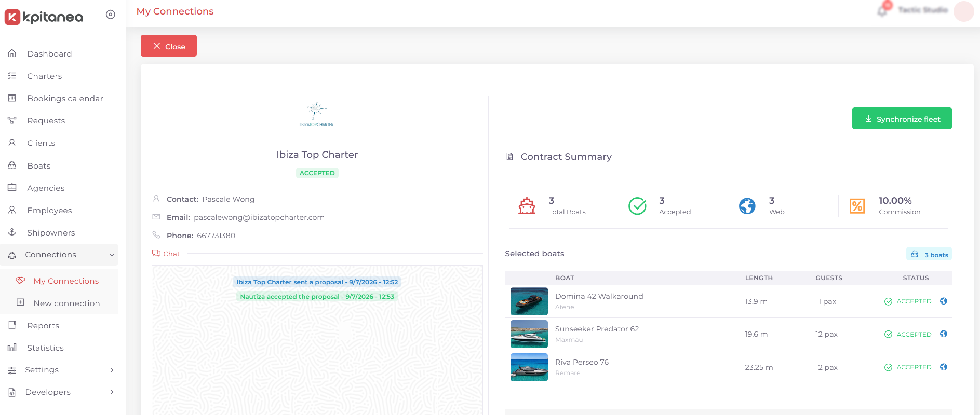This screenshot has height=415, width=980.
Task: Open the Chat link
Action: (171, 254)
